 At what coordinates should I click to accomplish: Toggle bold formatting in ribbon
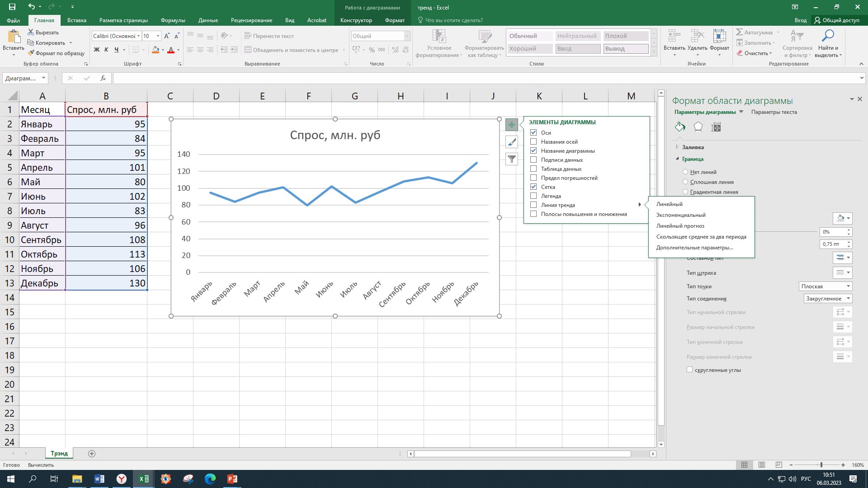coord(96,50)
